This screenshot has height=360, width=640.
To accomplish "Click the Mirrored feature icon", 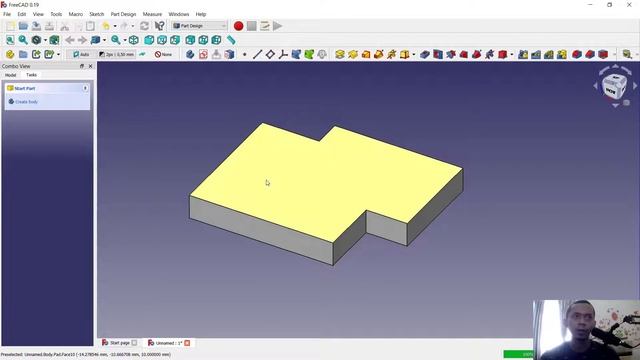I will tap(523, 54).
